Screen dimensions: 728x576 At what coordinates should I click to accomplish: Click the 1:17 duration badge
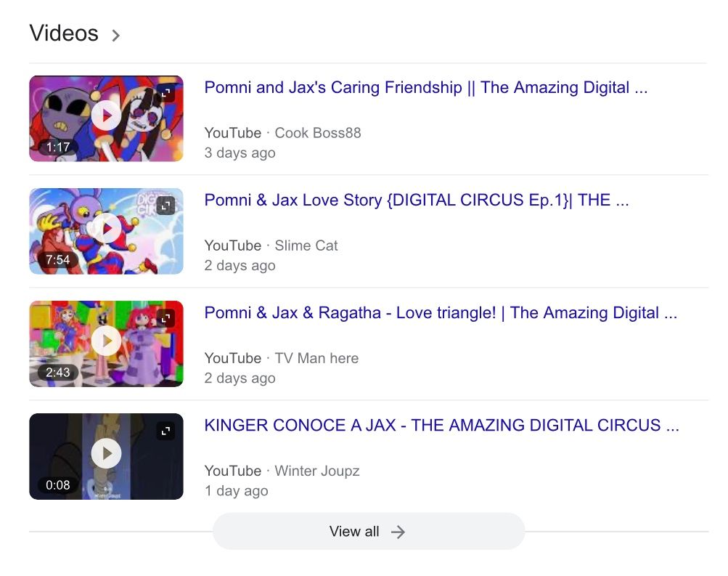click(57, 147)
